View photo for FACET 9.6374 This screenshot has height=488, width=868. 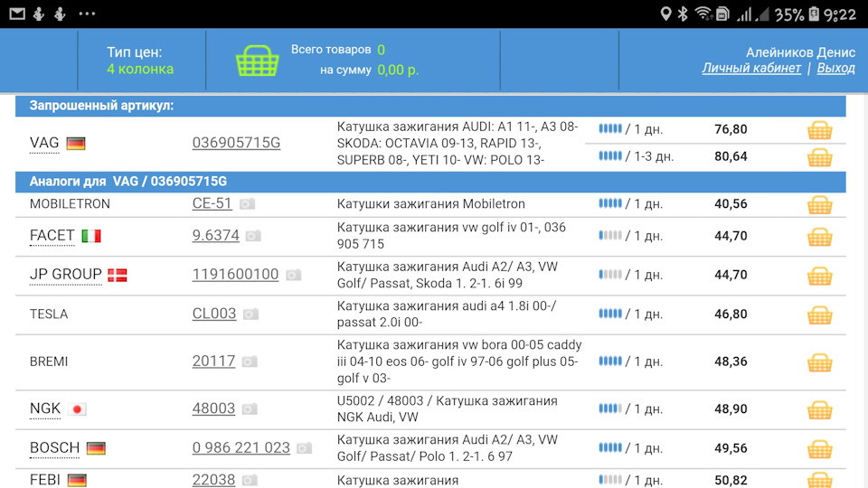pyautogui.click(x=253, y=236)
